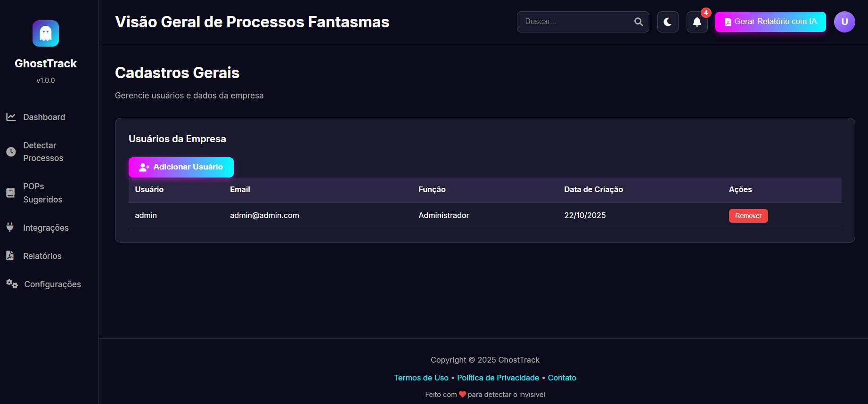This screenshot has width=868, height=404.
Task: Click the PDF file icon beside Relatórios
Action: click(x=10, y=256)
